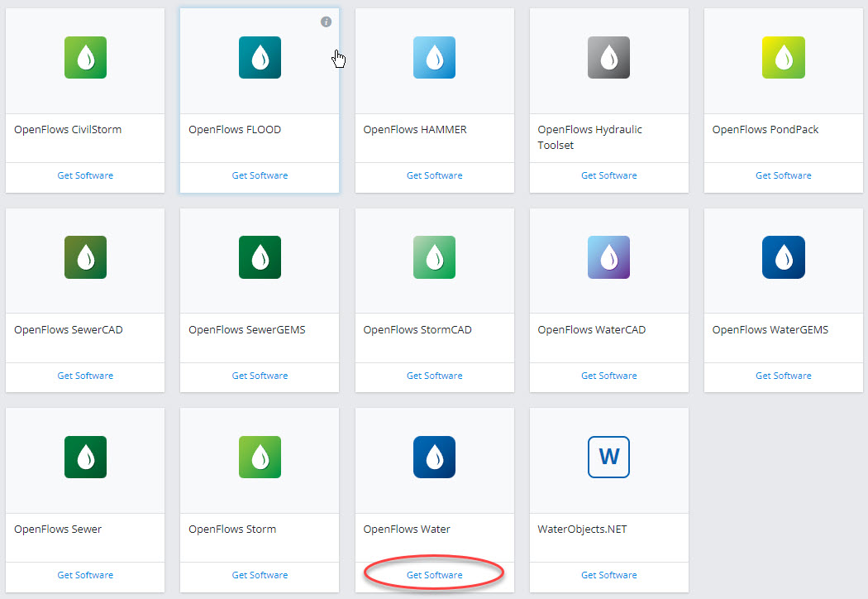This screenshot has height=599, width=868.
Task: Click the WaterObjects.NET W icon
Action: [608, 457]
